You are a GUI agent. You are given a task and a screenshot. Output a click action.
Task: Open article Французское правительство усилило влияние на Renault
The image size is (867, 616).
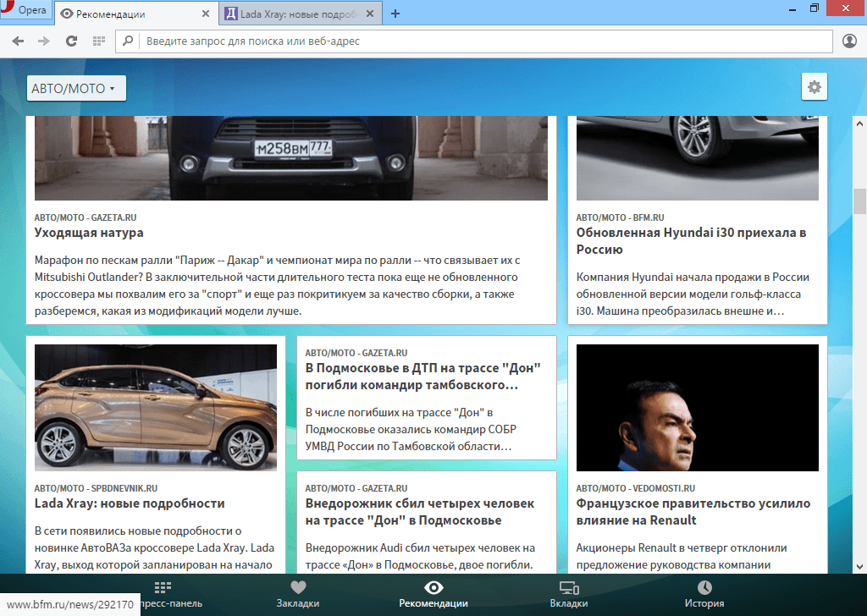click(693, 512)
